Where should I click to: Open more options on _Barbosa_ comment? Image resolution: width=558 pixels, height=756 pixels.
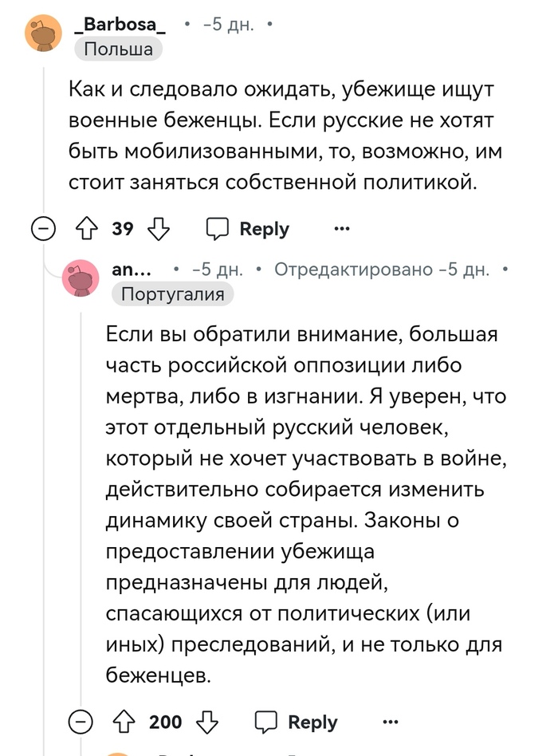tap(342, 229)
